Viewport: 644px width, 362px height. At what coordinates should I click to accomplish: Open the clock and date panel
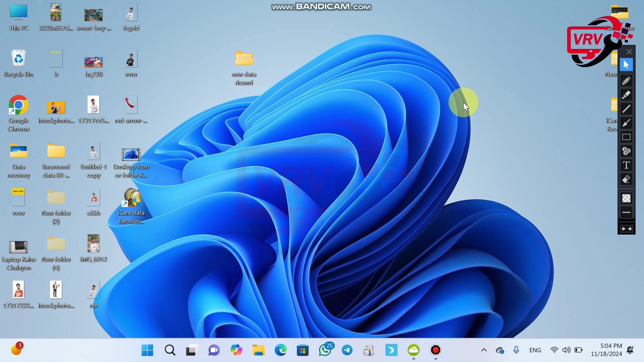pyautogui.click(x=606, y=350)
